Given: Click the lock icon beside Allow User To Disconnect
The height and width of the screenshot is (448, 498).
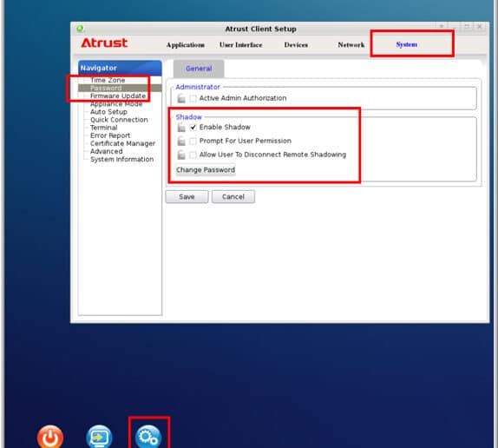Looking at the screenshot, I should coord(181,155).
